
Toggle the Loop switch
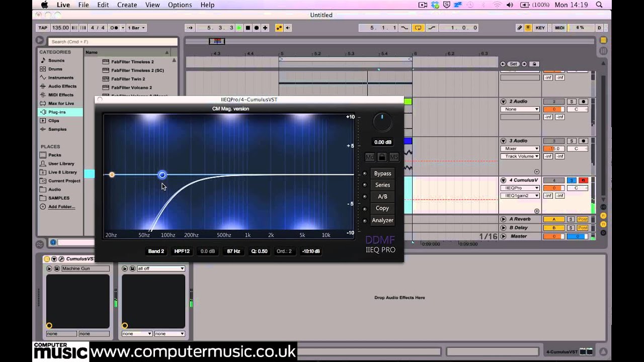pyautogui.click(x=418, y=28)
